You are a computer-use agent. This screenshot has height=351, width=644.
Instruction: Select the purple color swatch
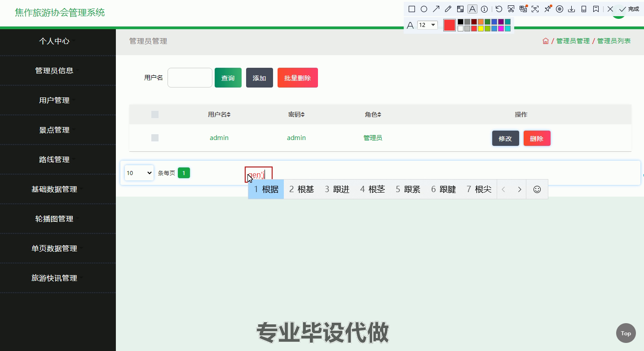[501, 22]
